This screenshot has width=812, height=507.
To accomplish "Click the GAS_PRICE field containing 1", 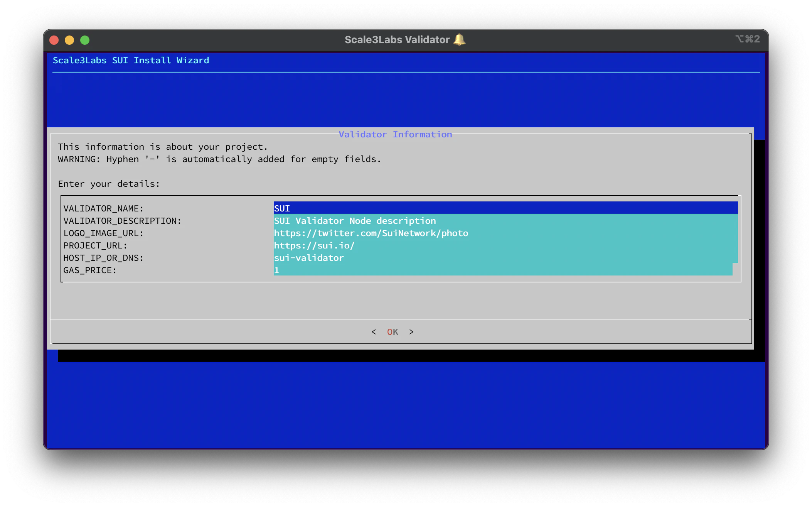I will 503,270.
